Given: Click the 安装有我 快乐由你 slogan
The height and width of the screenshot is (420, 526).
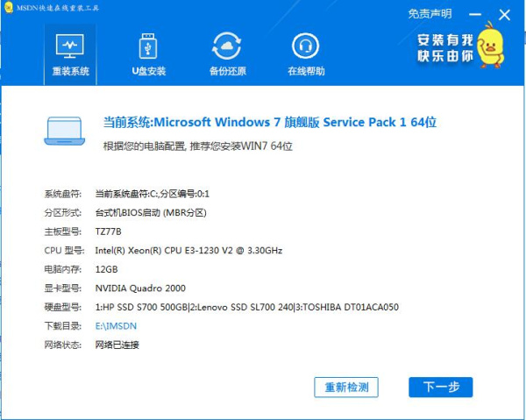Looking at the screenshot, I should (445, 48).
